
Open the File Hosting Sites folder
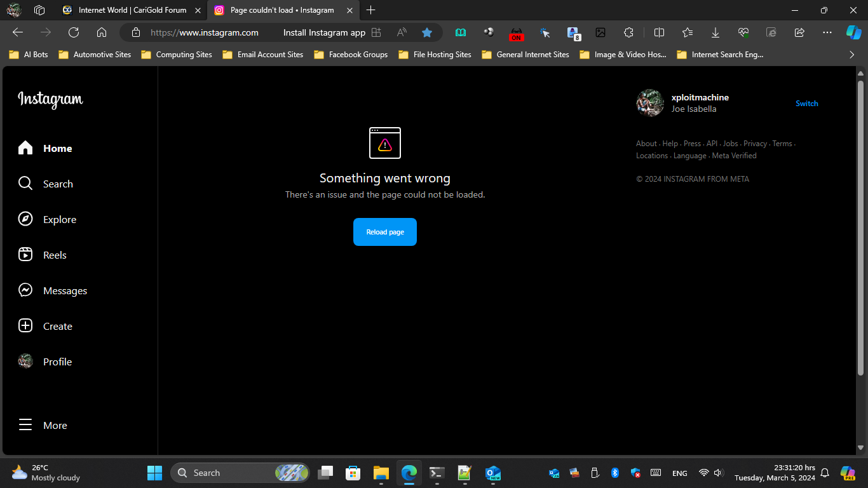435,55
